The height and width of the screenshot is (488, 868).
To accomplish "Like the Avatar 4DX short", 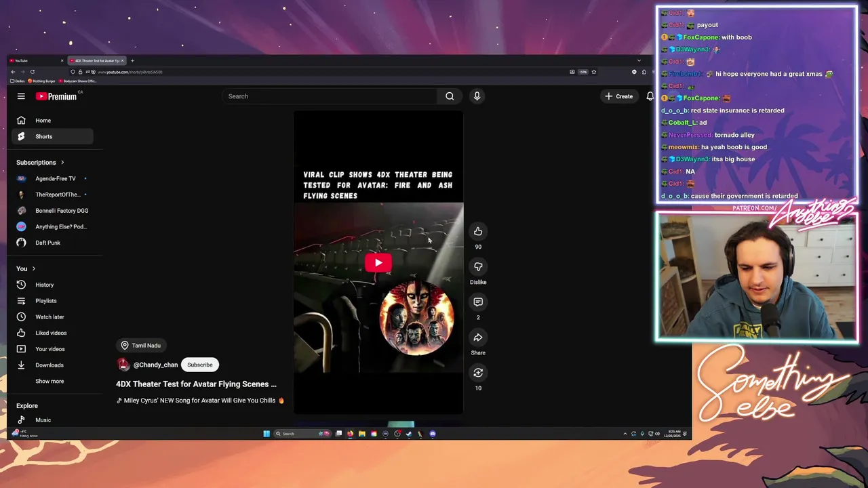I will tap(478, 232).
